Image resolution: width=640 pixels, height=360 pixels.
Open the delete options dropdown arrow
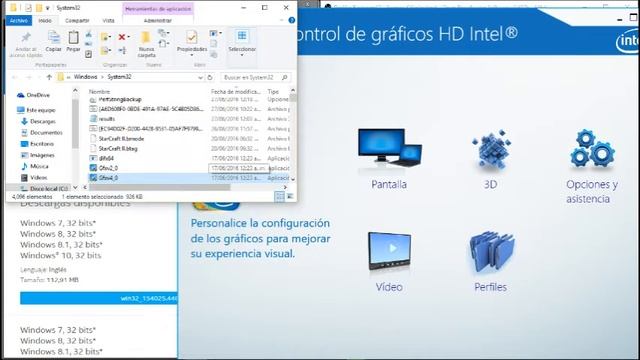[x=129, y=37]
